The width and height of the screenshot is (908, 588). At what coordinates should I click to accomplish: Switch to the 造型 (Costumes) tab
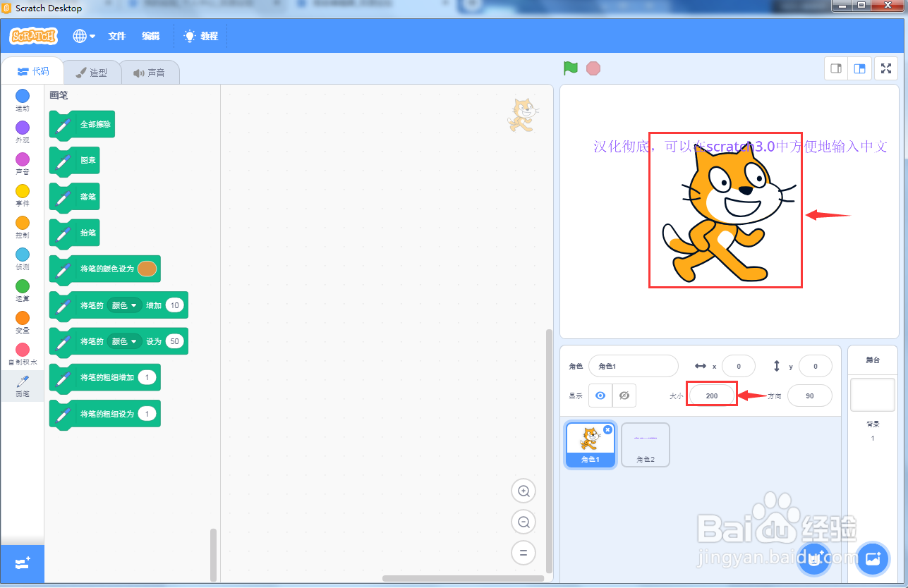coord(92,71)
